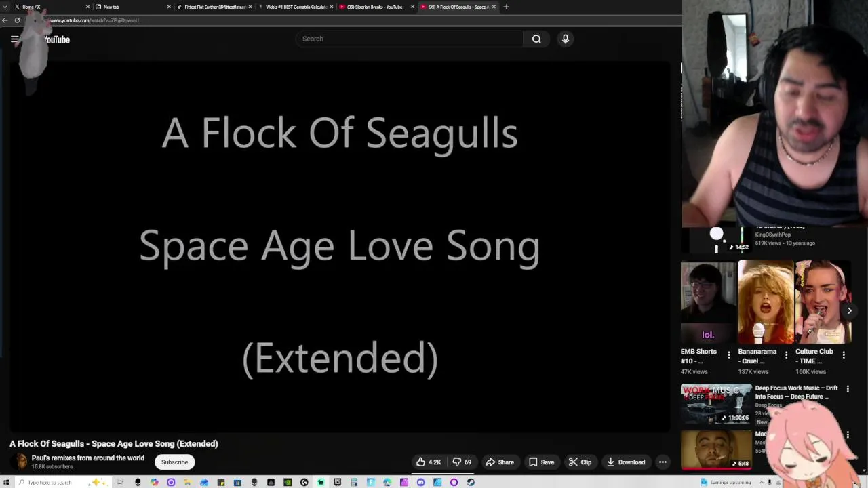
Task: Close the Siberian Breaks tab
Action: click(x=412, y=7)
